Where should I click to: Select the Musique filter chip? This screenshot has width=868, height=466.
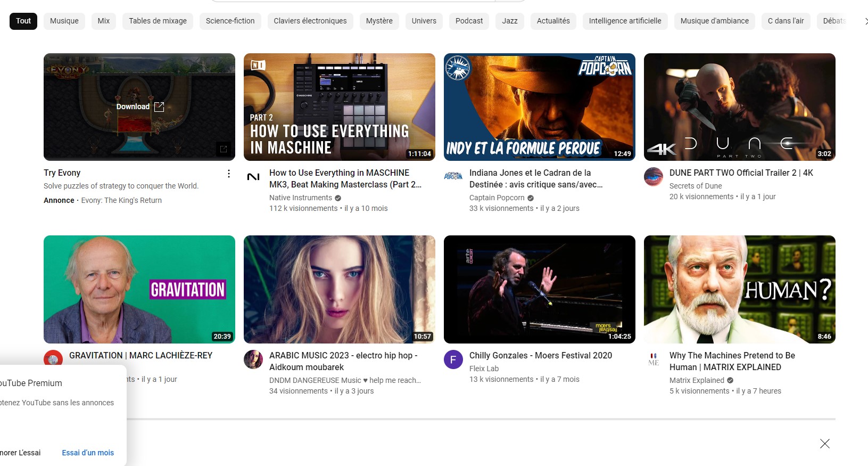coord(64,21)
